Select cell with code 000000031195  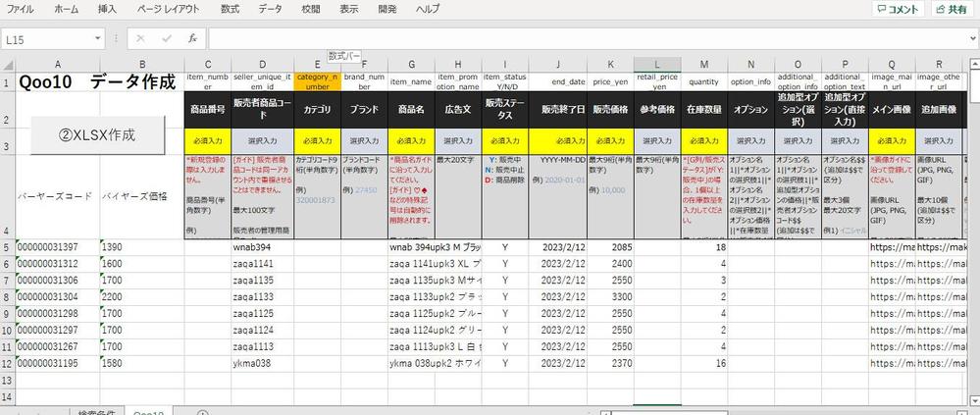click(58, 363)
